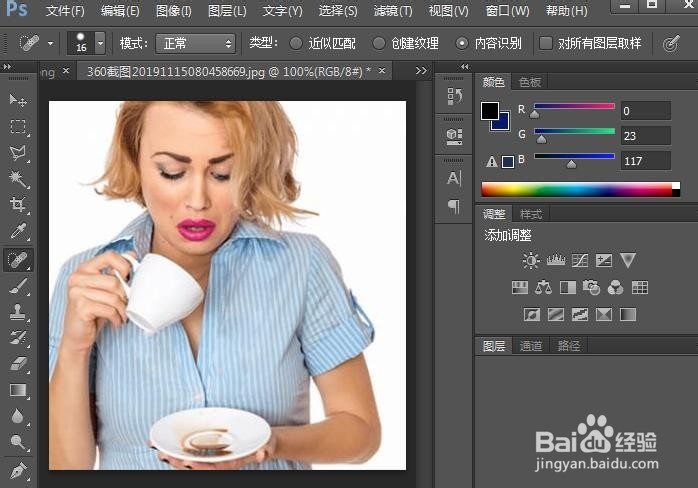Open the Paragraph panel icon
698x488 pixels.
455,206
